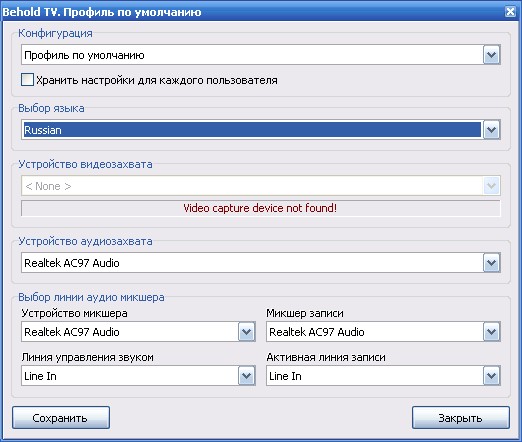Expand Микшер записи dropdown arrow
The height and width of the screenshot is (442, 522).
pos(491,332)
